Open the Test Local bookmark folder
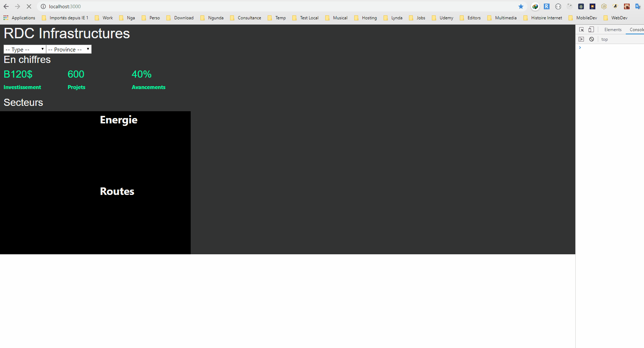Screen dimensions: 644x348 coord(305,18)
